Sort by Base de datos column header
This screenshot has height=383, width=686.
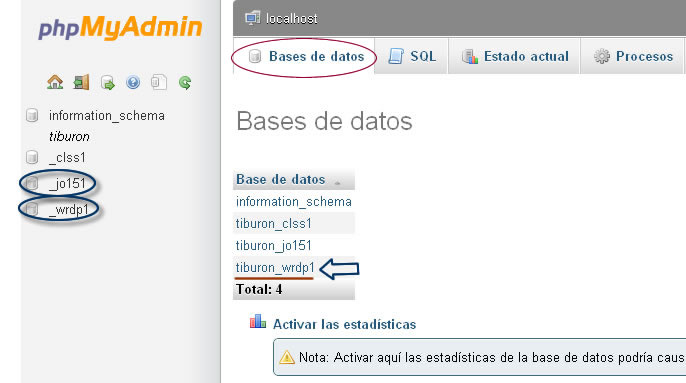coord(280,179)
